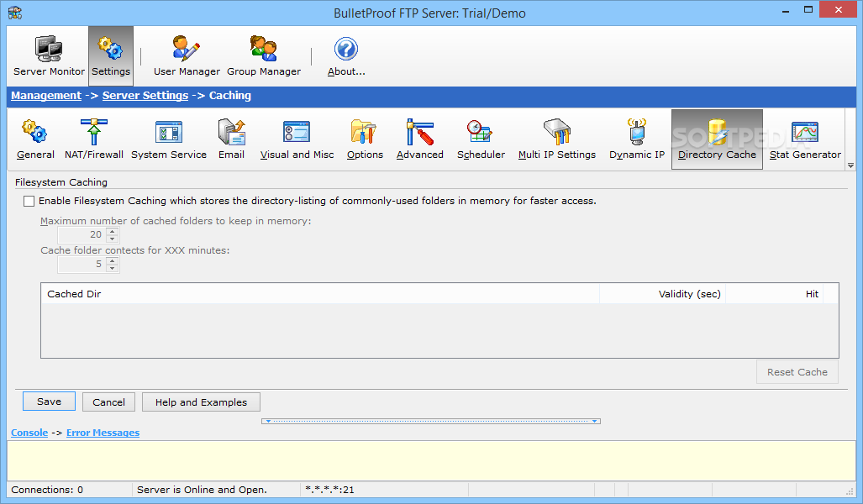Open the Error Messages link

(103, 433)
